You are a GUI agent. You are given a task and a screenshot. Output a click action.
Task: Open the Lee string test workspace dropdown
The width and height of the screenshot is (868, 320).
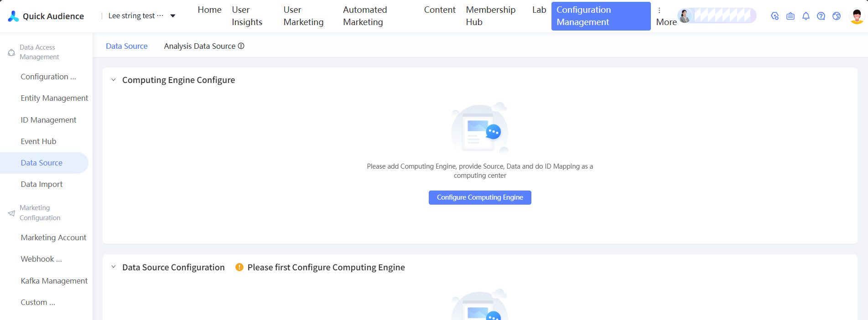point(142,16)
